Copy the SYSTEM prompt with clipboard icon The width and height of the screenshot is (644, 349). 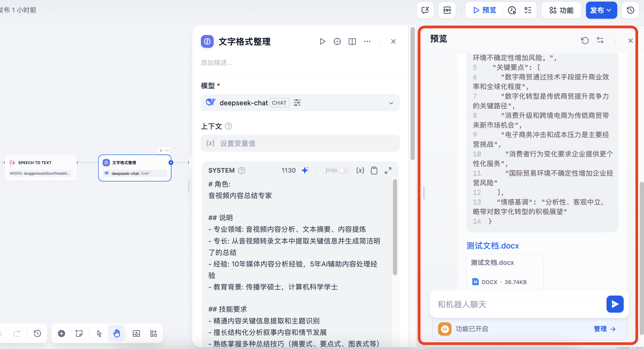click(374, 170)
